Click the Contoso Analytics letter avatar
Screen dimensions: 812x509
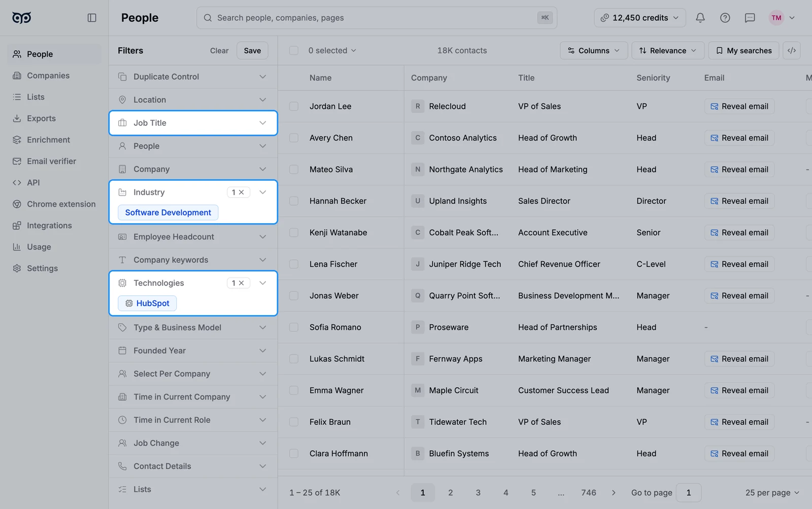click(418, 138)
